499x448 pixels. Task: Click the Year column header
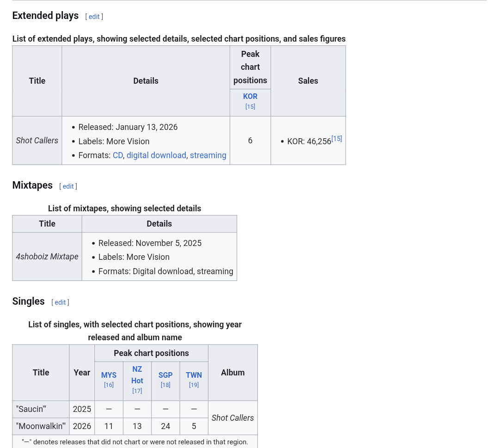click(x=82, y=373)
